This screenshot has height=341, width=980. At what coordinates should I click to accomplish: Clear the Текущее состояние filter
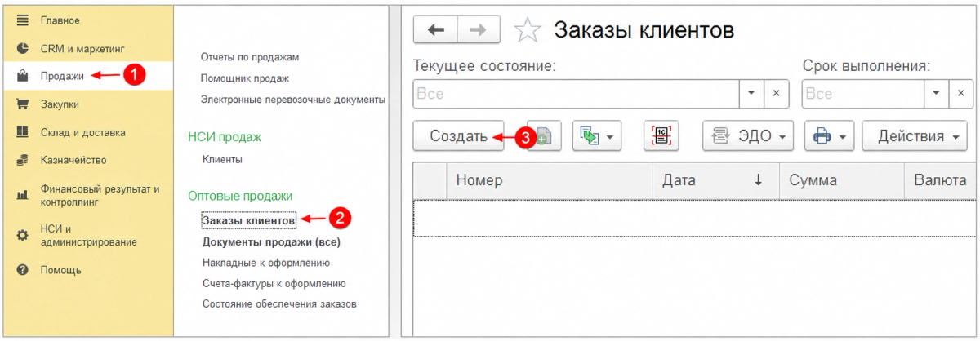tap(777, 94)
